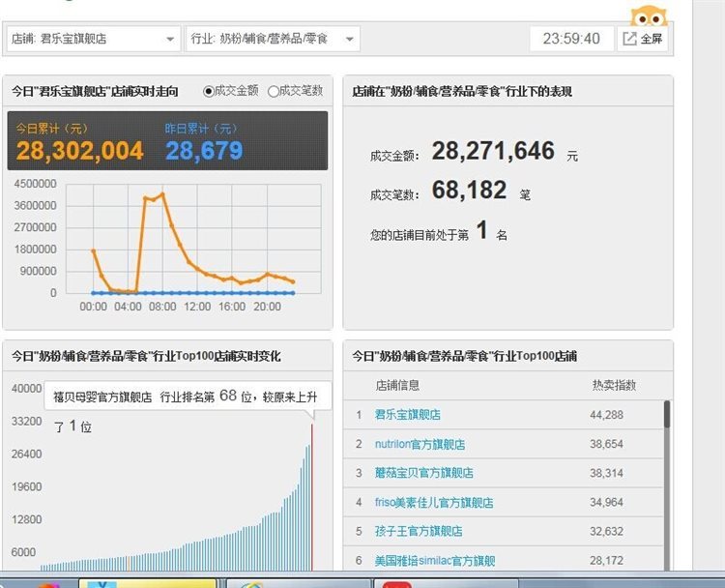
Task: Click the 20:00 axis label
Action: coord(267,307)
